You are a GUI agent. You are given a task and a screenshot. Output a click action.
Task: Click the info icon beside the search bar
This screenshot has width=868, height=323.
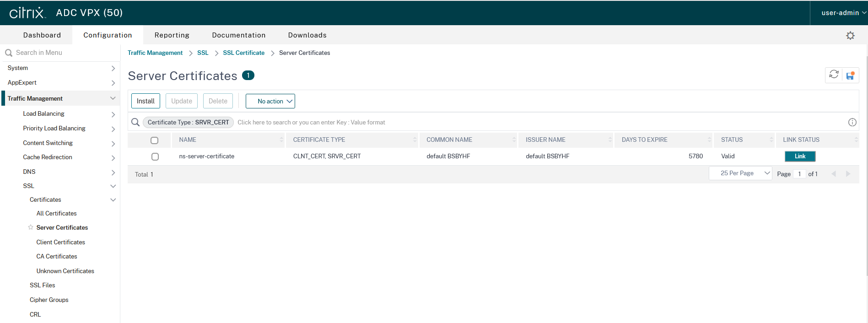coord(852,122)
